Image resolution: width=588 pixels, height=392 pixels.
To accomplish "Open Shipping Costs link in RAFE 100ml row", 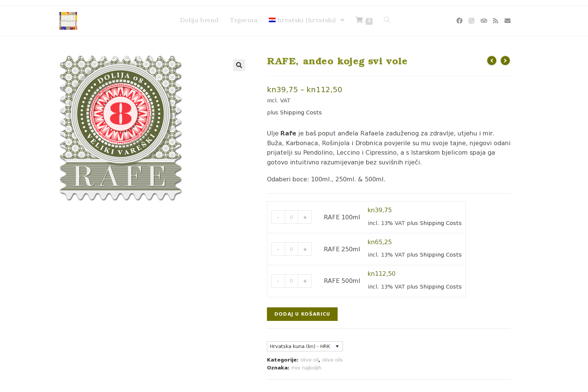I will [x=441, y=223].
